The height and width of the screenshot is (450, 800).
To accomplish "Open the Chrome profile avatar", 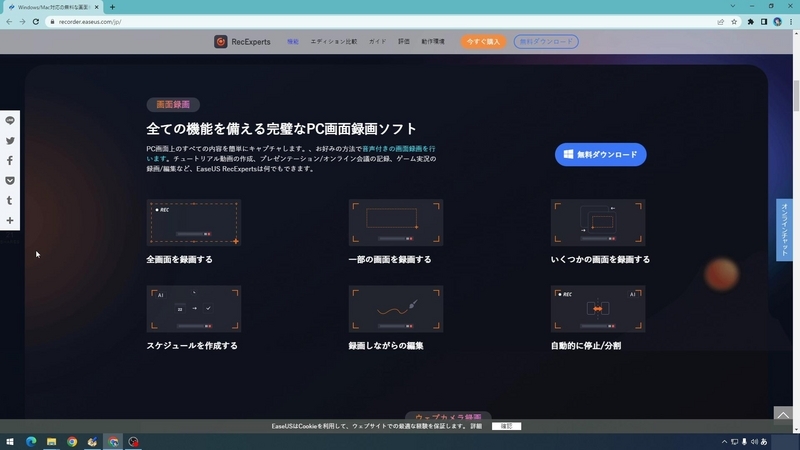I will tap(777, 22).
